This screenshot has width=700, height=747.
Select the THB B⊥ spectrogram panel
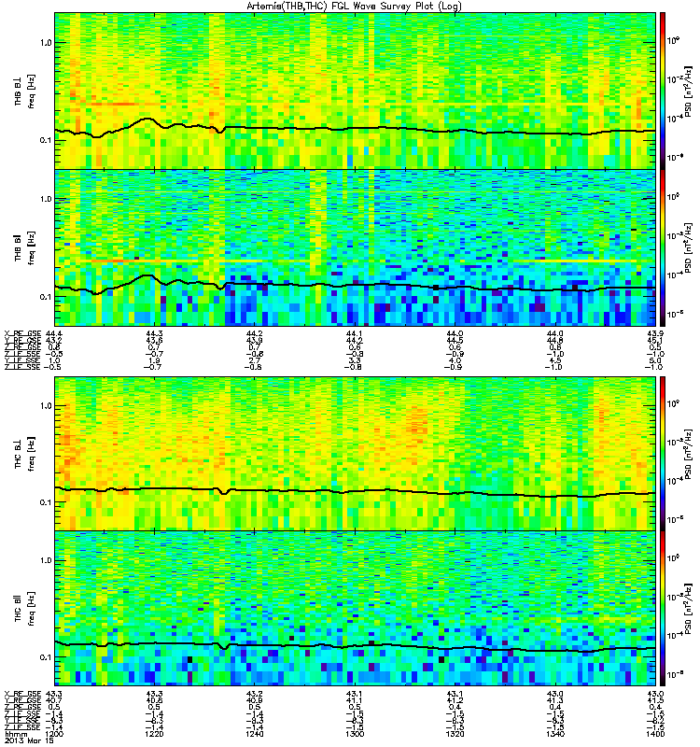tap(355, 91)
